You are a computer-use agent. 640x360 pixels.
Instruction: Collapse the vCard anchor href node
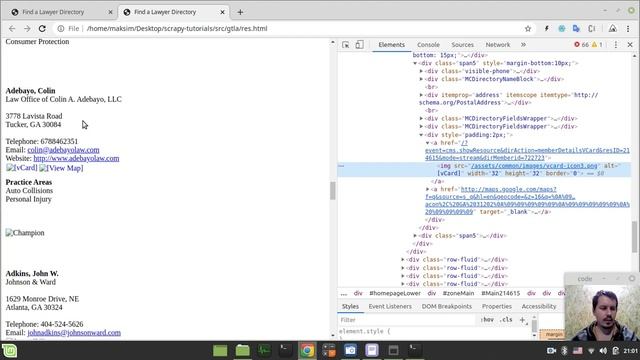click(428, 143)
